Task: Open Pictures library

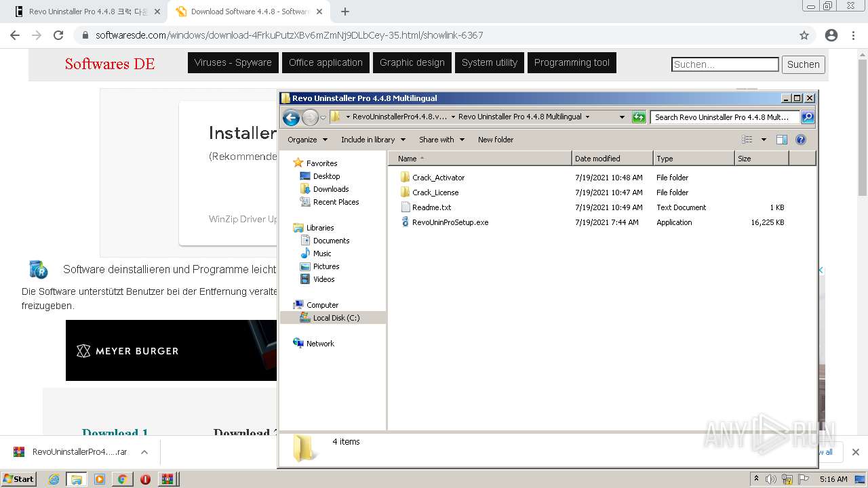Action: (325, 266)
